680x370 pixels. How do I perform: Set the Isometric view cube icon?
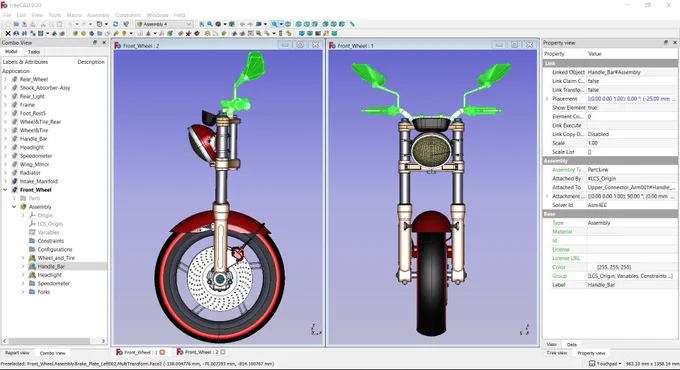pos(288,24)
